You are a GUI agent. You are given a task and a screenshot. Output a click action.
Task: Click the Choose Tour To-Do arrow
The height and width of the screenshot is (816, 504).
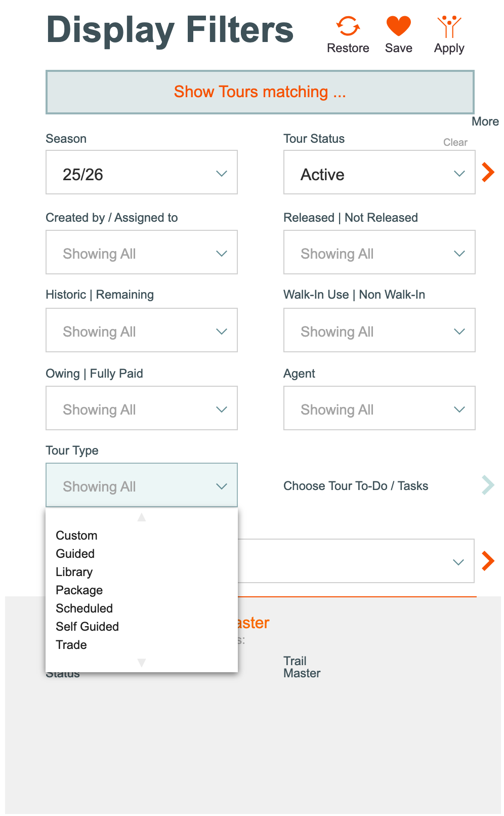[x=488, y=485]
